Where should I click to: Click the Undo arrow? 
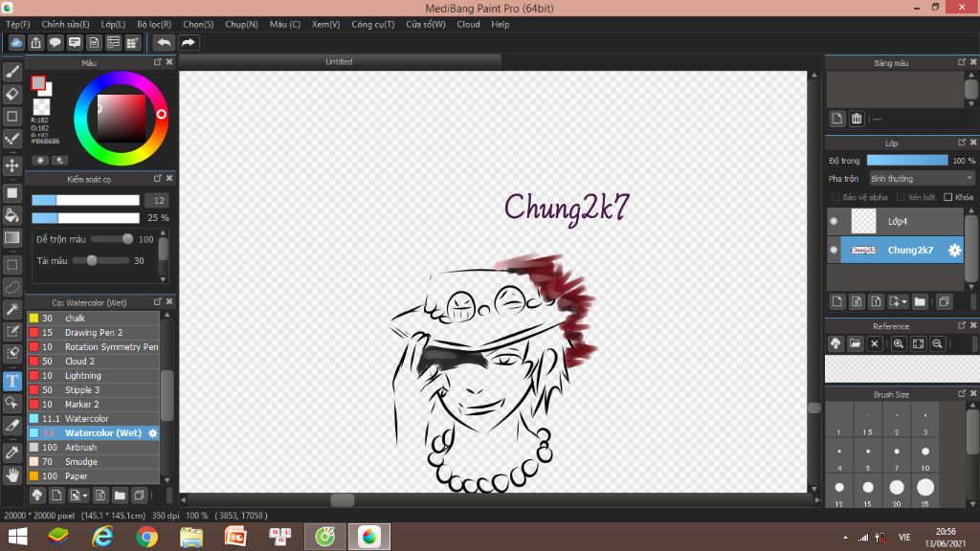[164, 42]
